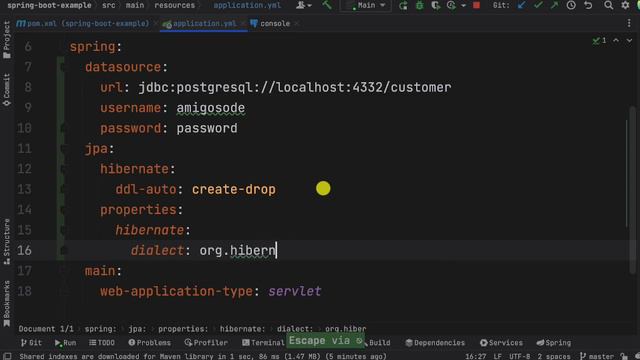Open the user profile icon dropdown

pyautogui.click(x=304, y=5)
